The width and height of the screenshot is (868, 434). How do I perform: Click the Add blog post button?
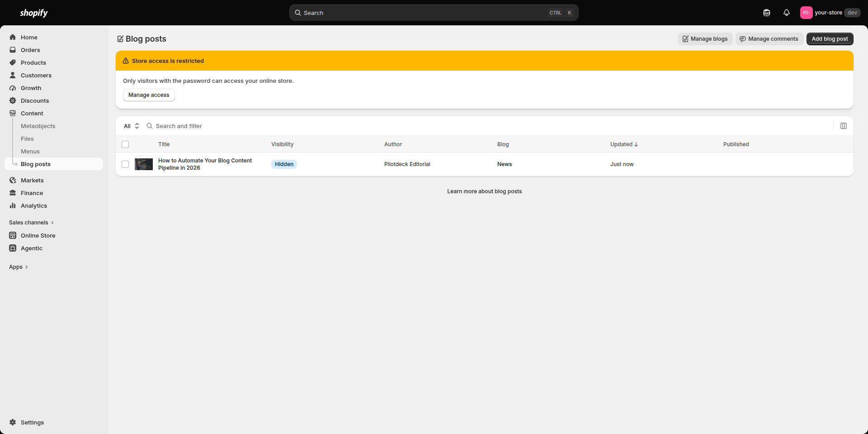click(830, 39)
